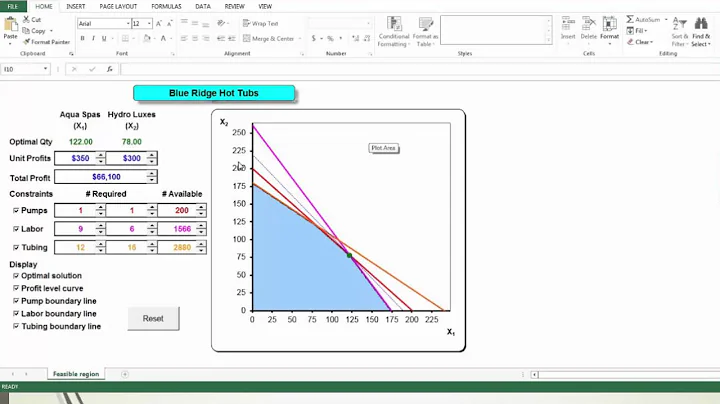Decrease font size icon
This screenshot has height=404, width=720.
(x=169, y=23)
